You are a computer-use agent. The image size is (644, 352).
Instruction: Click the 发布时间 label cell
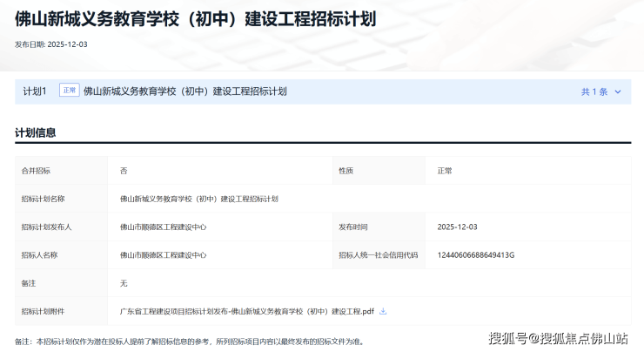(379, 227)
